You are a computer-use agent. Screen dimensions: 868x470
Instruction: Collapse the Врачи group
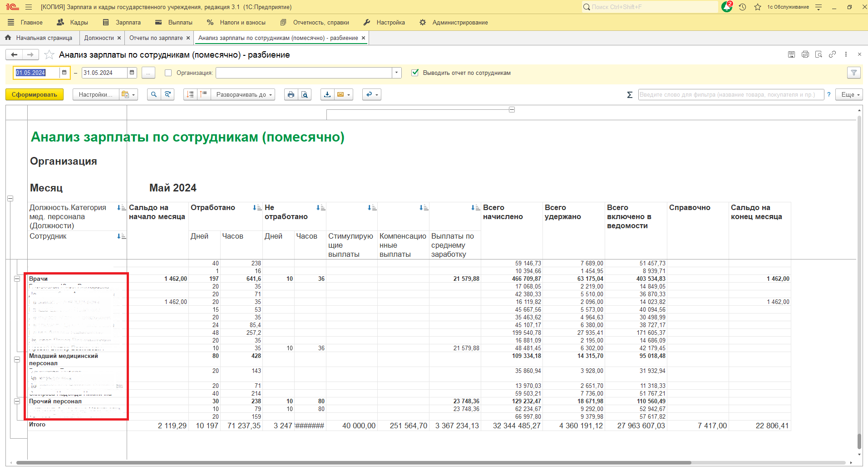click(x=17, y=279)
